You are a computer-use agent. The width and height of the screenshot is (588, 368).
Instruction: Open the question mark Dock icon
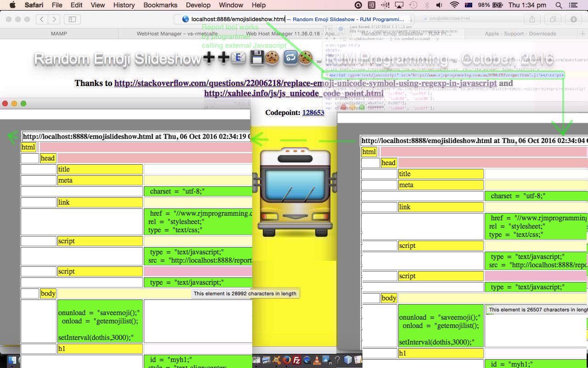coord(337,360)
